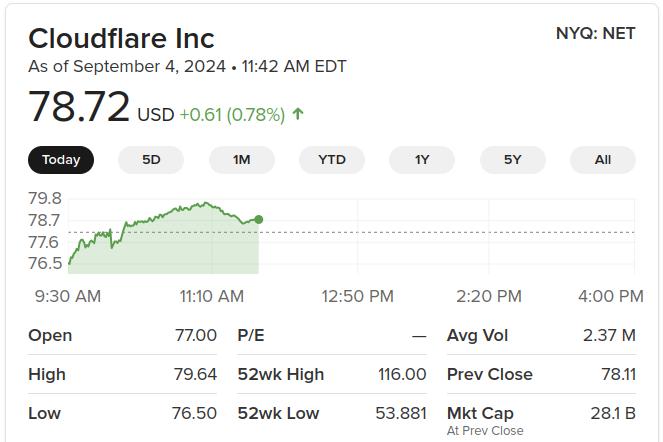Click the +0.61 (0.78%) change text

[x=232, y=115]
